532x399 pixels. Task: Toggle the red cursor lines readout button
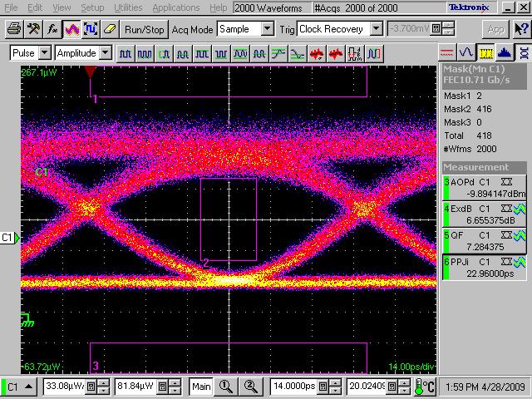point(446,53)
